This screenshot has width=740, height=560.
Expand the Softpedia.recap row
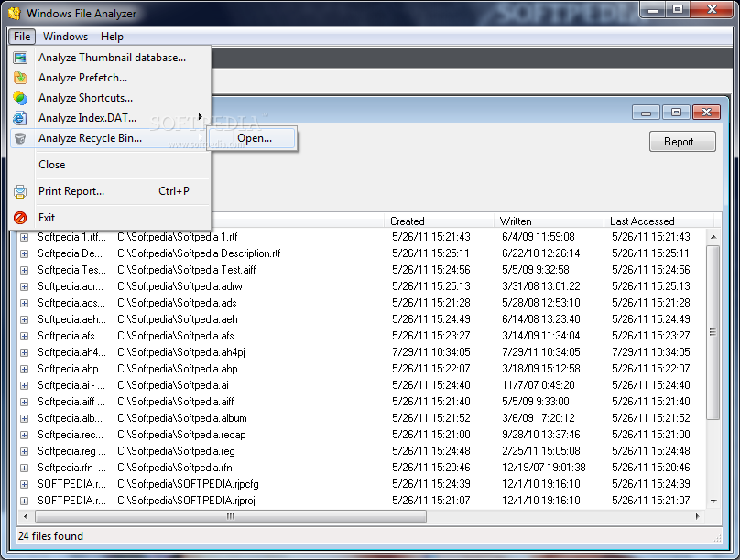(x=24, y=435)
